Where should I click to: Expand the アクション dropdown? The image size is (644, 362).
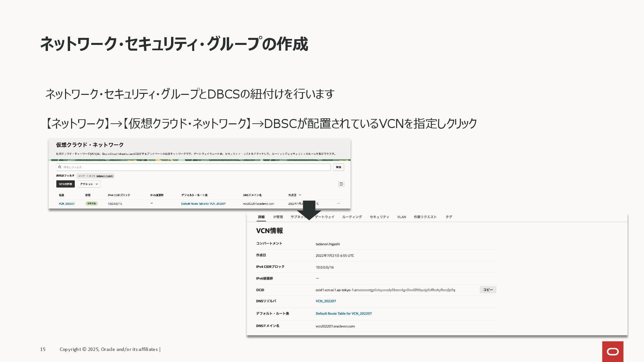point(89,184)
